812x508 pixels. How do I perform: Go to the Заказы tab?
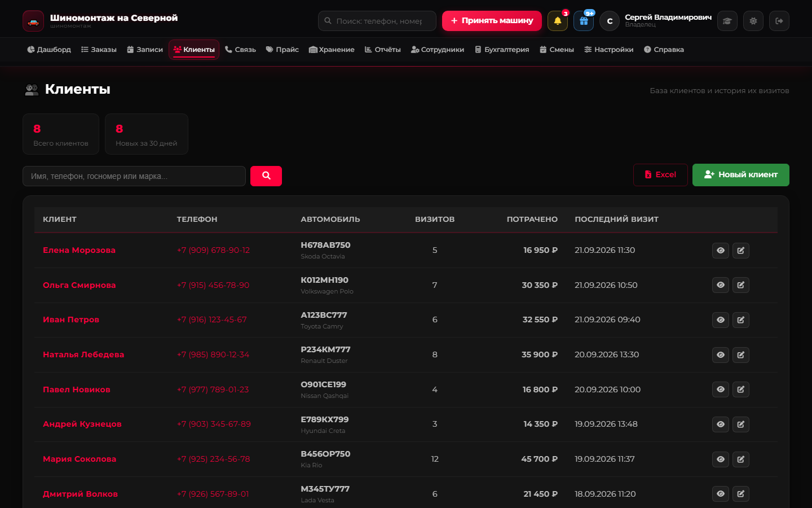(x=99, y=50)
